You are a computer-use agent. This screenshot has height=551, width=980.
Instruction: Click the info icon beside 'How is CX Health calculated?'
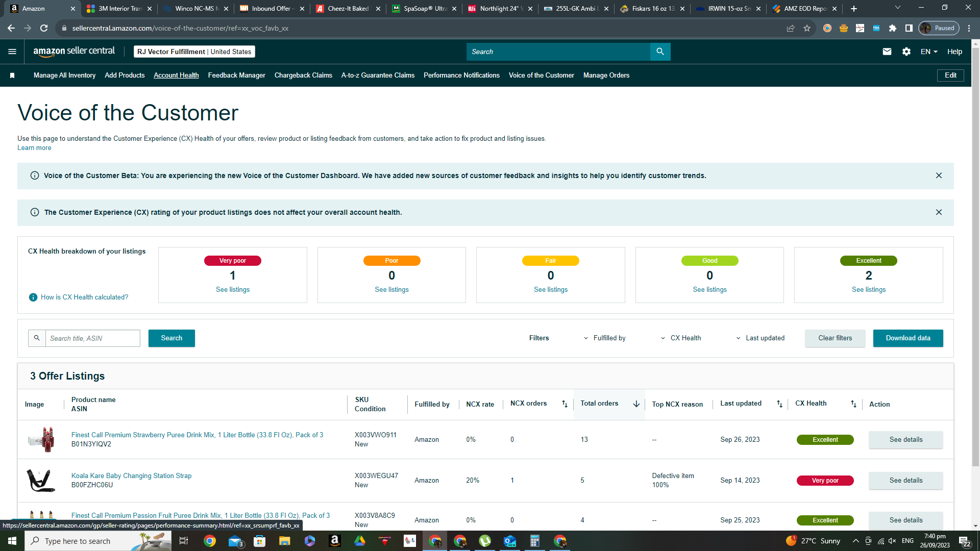33,297
